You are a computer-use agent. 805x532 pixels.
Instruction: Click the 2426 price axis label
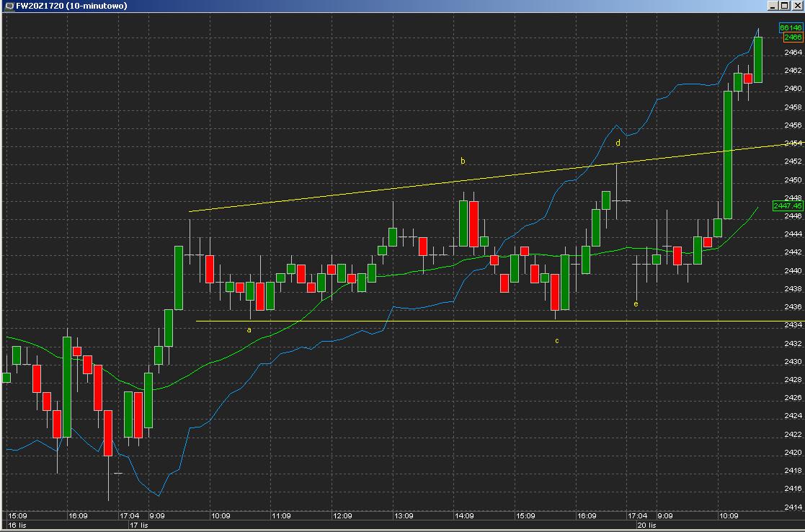tap(793, 397)
